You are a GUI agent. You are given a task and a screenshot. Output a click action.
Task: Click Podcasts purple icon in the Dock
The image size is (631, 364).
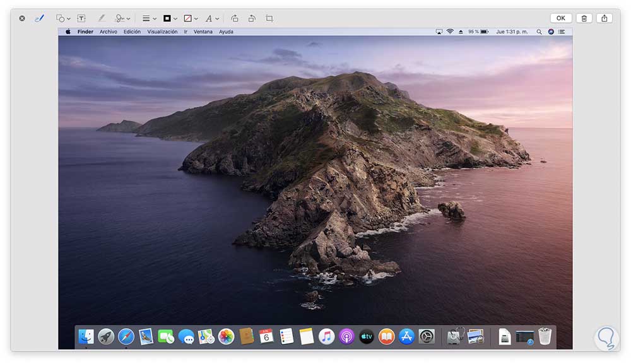[346, 337]
